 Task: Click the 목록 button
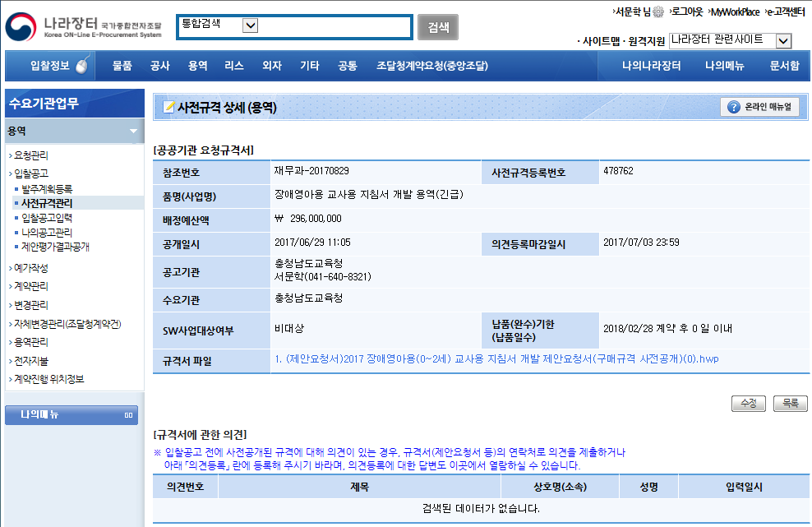click(790, 404)
